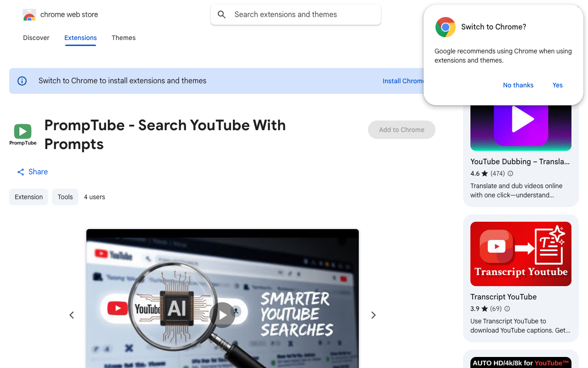Click the search magnifier icon
Viewport: 588px width, 368px height.
tap(222, 15)
